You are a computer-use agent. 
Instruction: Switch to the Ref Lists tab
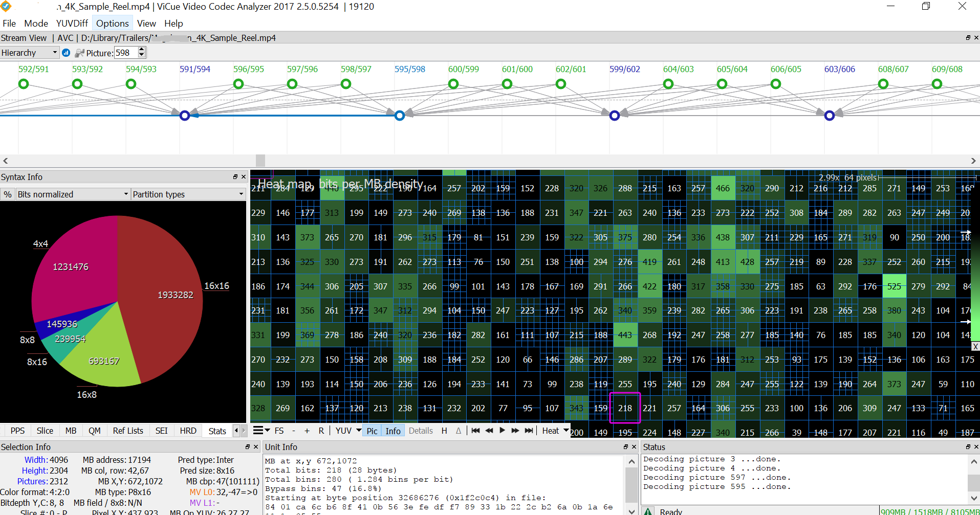[128, 431]
